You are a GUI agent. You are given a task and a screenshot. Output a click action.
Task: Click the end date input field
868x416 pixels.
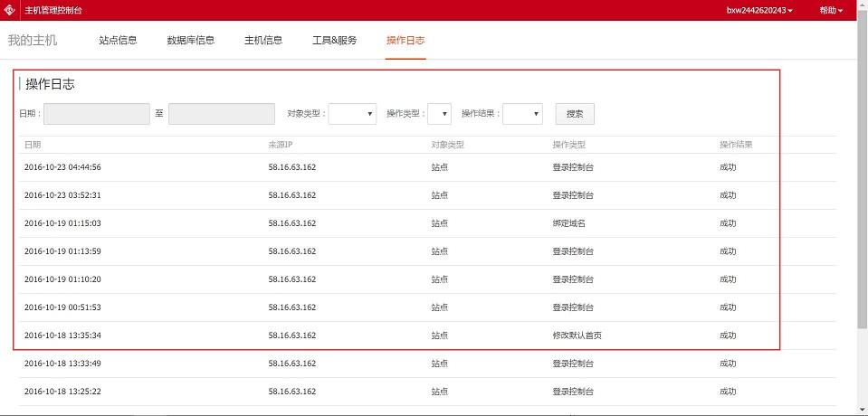click(222, 114)
